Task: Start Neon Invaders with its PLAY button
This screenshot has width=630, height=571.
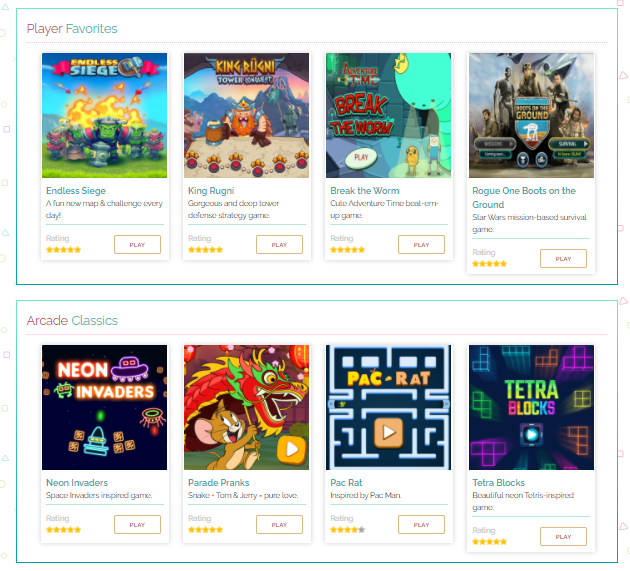Action: tap(137, 524)
